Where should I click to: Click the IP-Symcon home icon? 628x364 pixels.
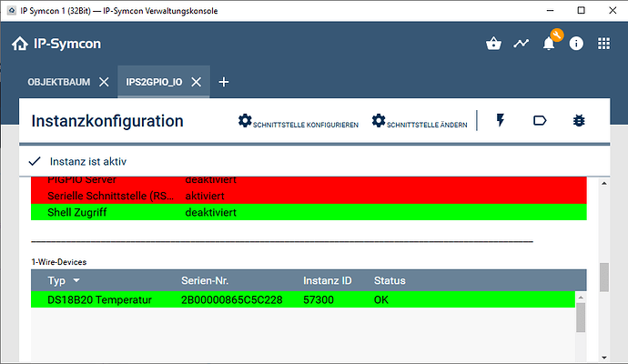19,44
